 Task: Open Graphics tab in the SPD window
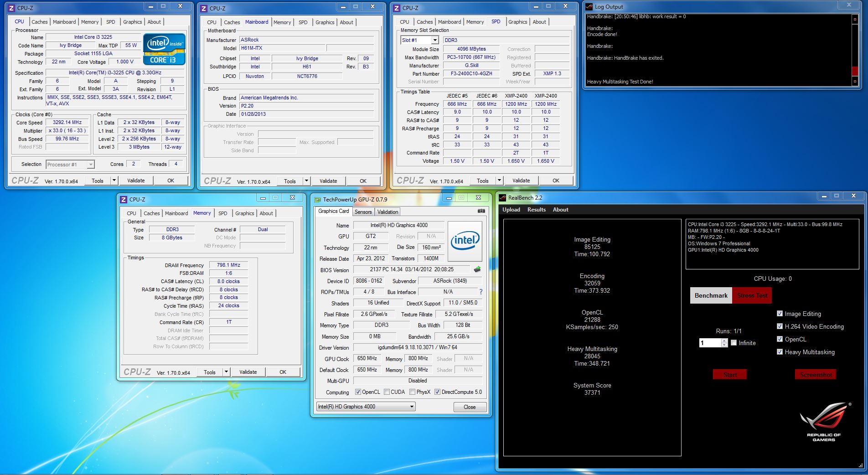point(517,22)
